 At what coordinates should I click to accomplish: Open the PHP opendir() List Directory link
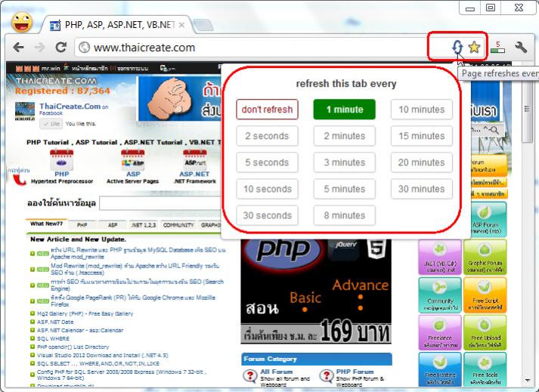click(x=73, y=347)
